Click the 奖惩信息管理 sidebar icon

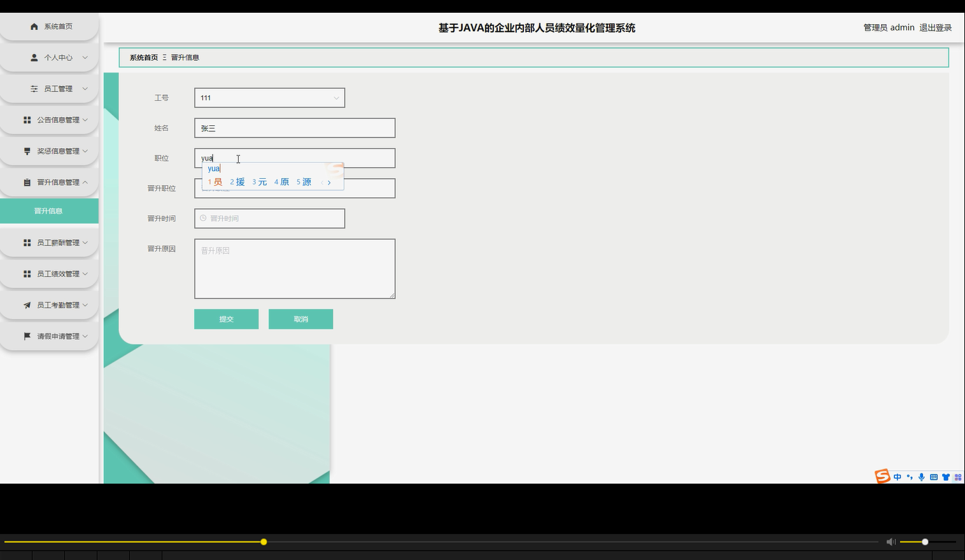click(26, 151)
